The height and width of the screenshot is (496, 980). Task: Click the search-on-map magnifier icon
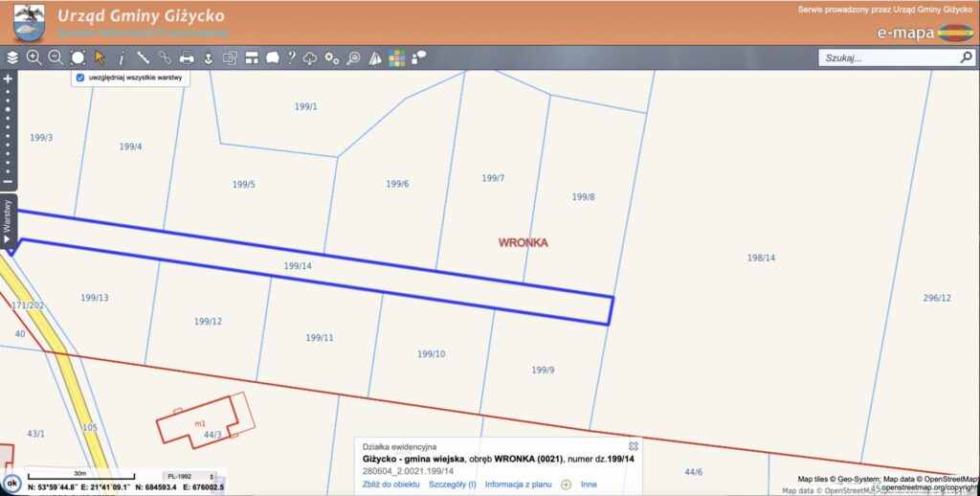click(353, 58)
